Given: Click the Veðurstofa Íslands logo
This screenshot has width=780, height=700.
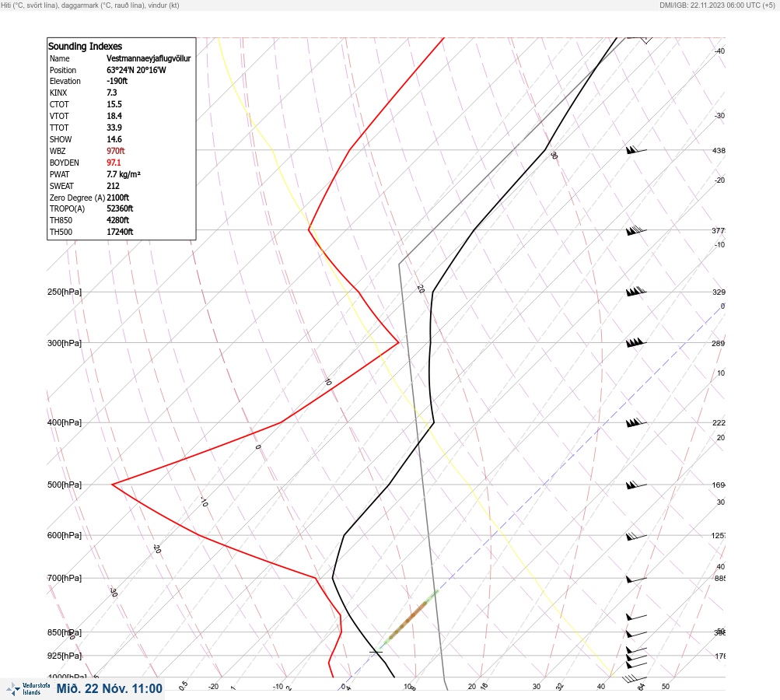Looking at the screenshot, I should [28, 688].
